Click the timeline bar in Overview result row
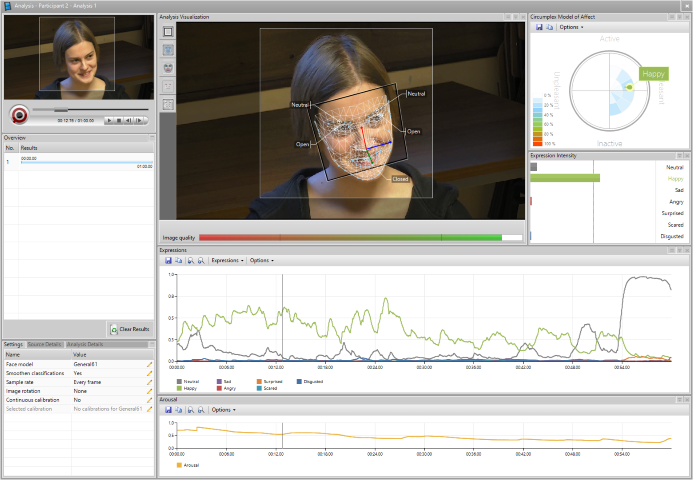The image size is (693, 480). 87,163
